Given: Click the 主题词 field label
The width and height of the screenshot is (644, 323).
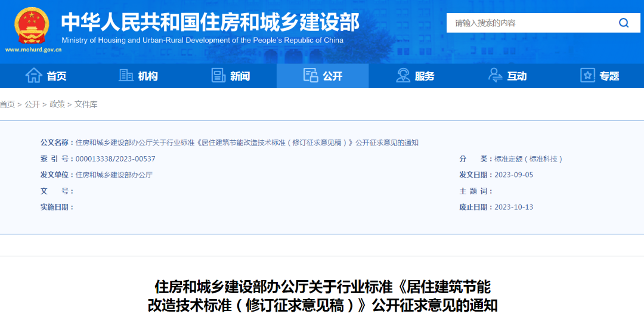Looking at the screenshot, I should 476,191.
